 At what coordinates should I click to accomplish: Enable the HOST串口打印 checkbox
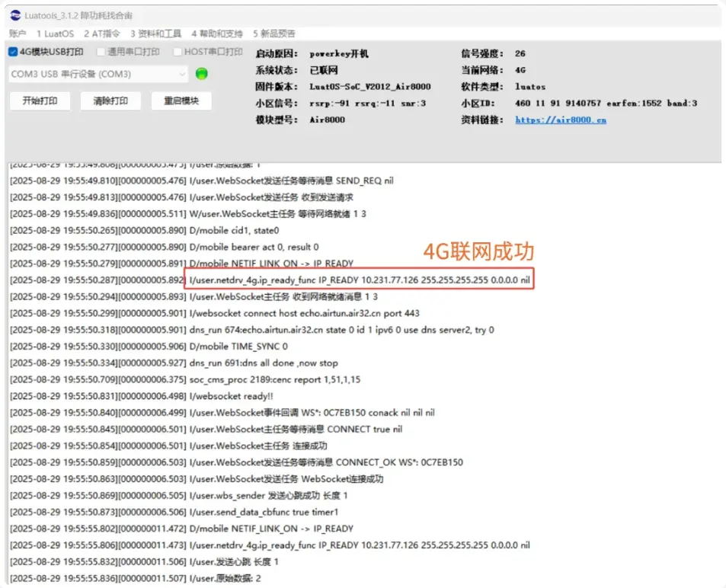pos(177,51)
